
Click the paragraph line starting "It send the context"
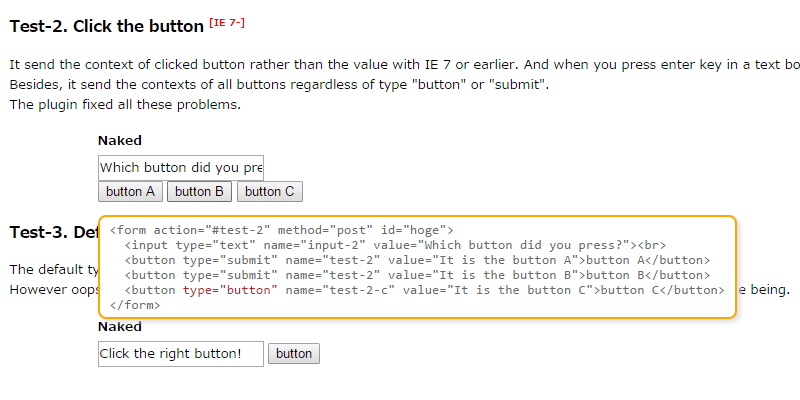click(x=400, y=65)
